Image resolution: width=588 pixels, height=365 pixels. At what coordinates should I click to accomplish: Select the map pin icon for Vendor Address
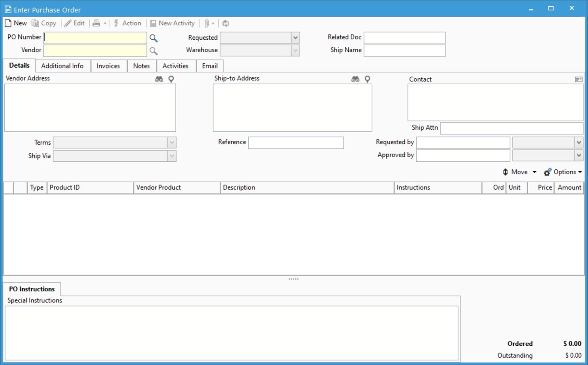pyautogui.click(x=171, y=79)
